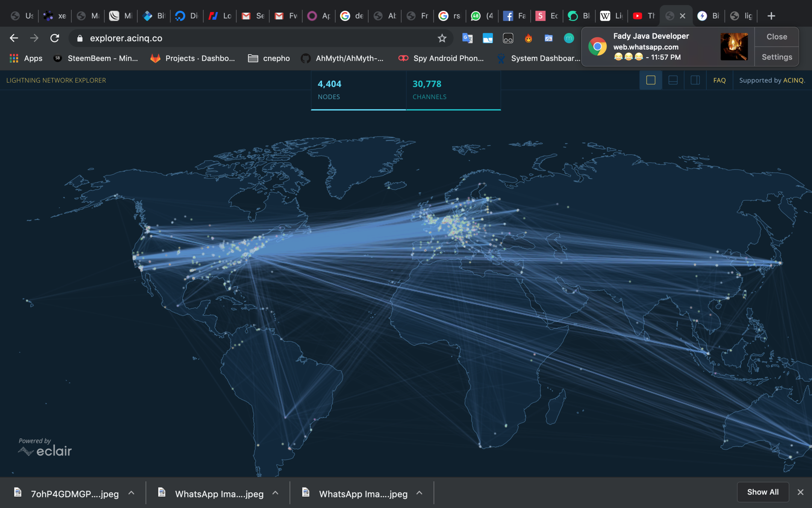Click the browser back arrow
Image resolution: width=812 pixels, height=508 pixels.
coord(14,38)
